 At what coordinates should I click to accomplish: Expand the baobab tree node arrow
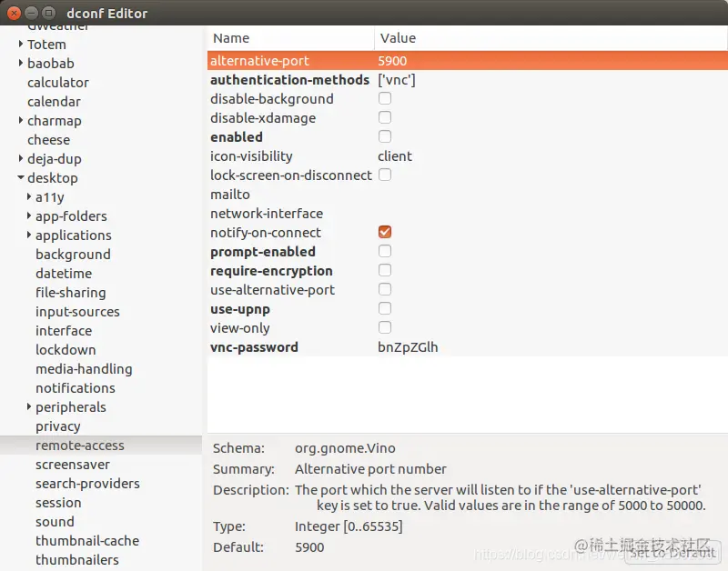coord(20,63)
